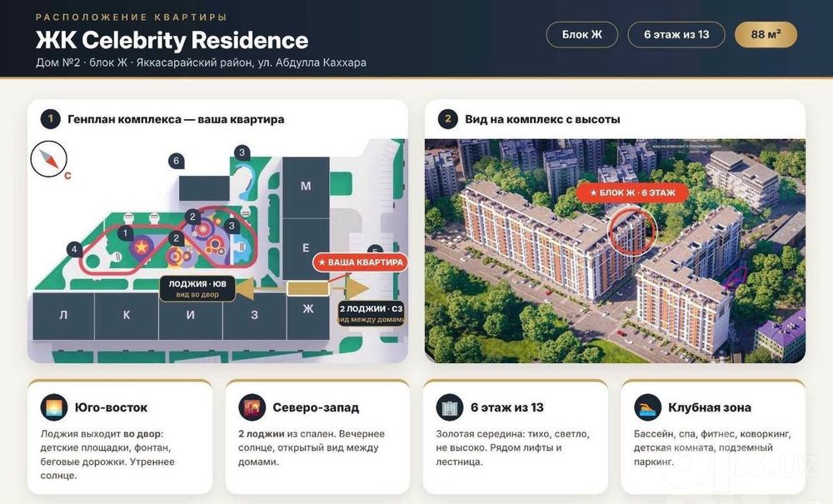This screenshot has width=833, height=504.
Task: Click map marker 4 beside the running track
Action: tap(74, 249)
